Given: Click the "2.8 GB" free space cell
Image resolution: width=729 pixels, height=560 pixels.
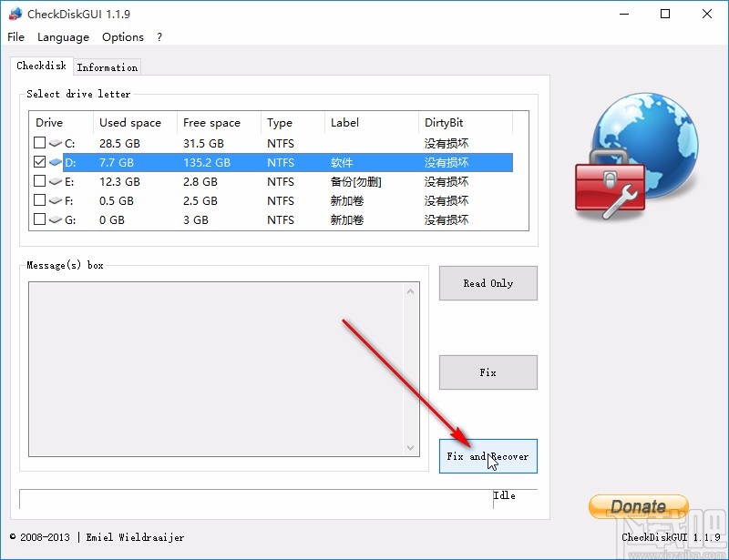Looking at the screenshot, I should (x=200, y=182).
